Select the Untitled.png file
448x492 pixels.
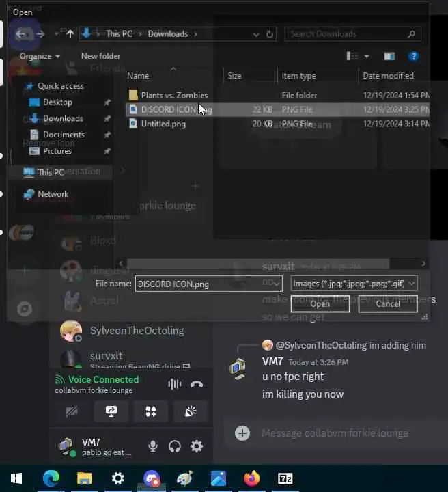[x=163, y=124]
